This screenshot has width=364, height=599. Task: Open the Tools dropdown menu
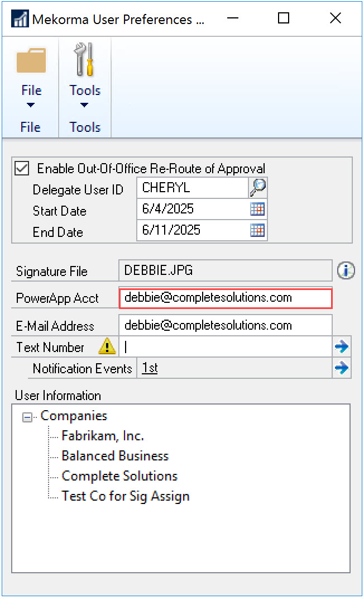tap(85, 96)
